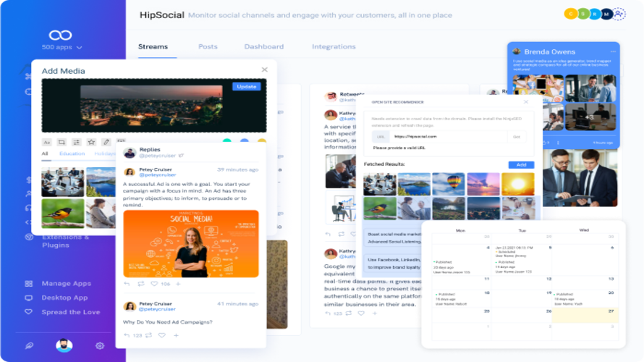Screen dimensions: 644x362
Task: Select the hot air balloon fetched image
Action: 449,184
